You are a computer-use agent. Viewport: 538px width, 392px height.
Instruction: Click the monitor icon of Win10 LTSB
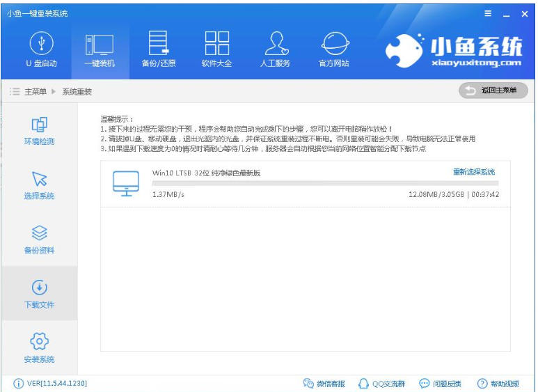click(x=126, y=184)
